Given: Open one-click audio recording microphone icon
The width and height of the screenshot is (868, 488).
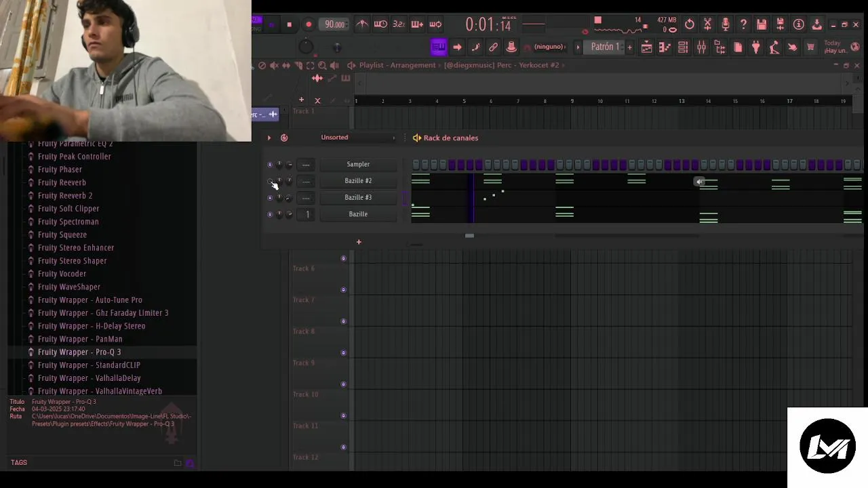Looking at the screenshot, I should (726, 24).
